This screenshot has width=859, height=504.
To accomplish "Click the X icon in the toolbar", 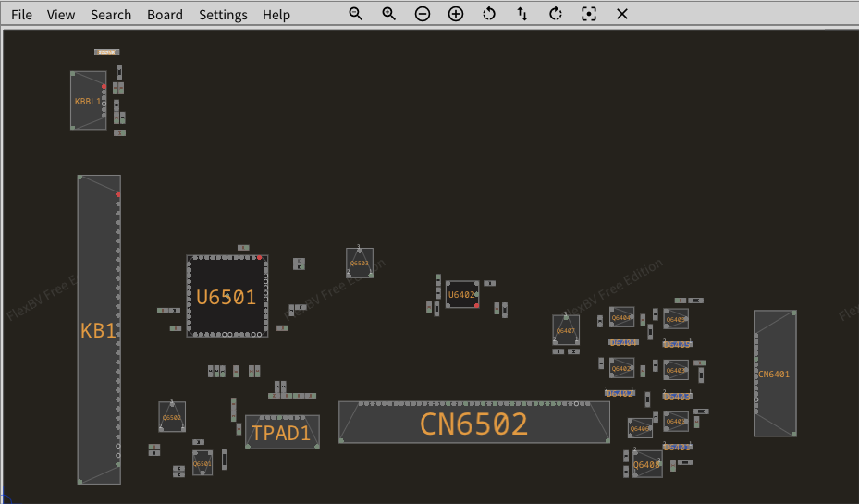I will pos(622,14).
